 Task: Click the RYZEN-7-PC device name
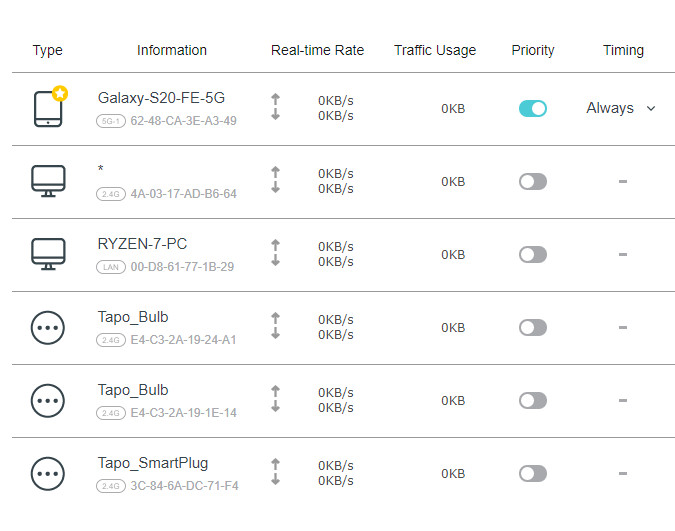click(142, 244)
